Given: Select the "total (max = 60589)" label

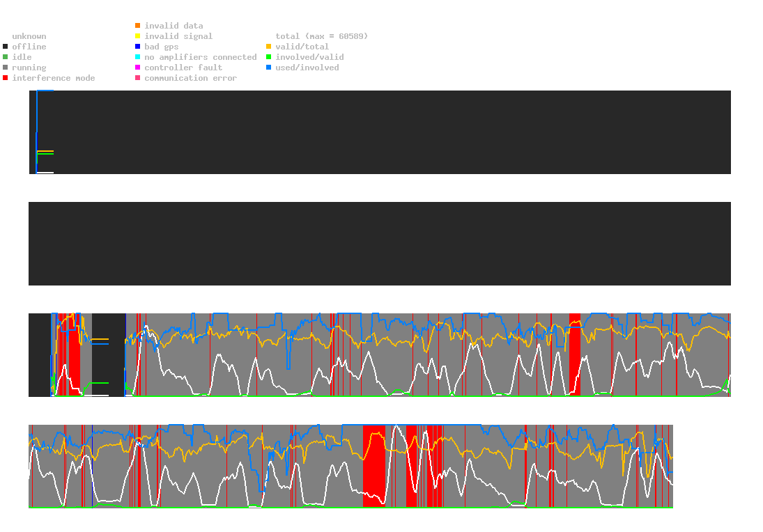Looking at the screenshot, I should (x=322, y=36).
